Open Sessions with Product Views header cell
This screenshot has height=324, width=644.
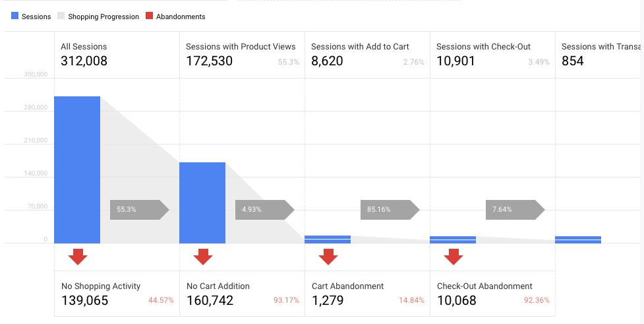pos(242,55)
